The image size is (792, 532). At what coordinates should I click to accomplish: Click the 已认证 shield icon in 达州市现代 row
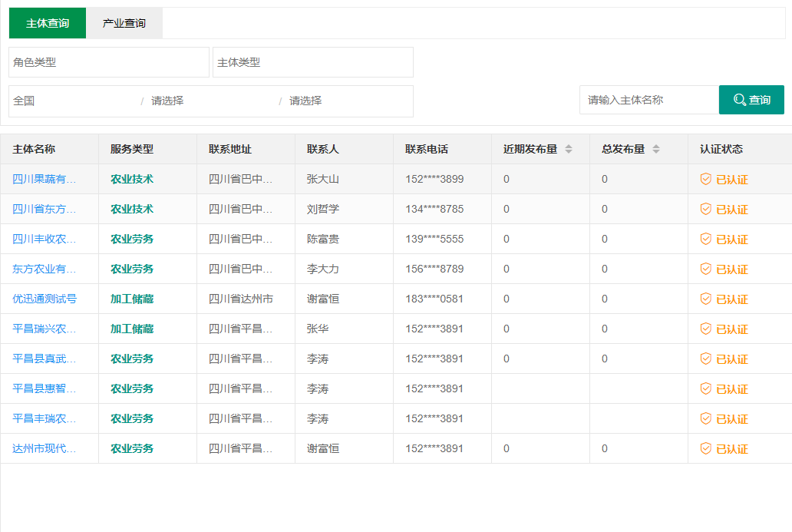click(x=706, y=448)
